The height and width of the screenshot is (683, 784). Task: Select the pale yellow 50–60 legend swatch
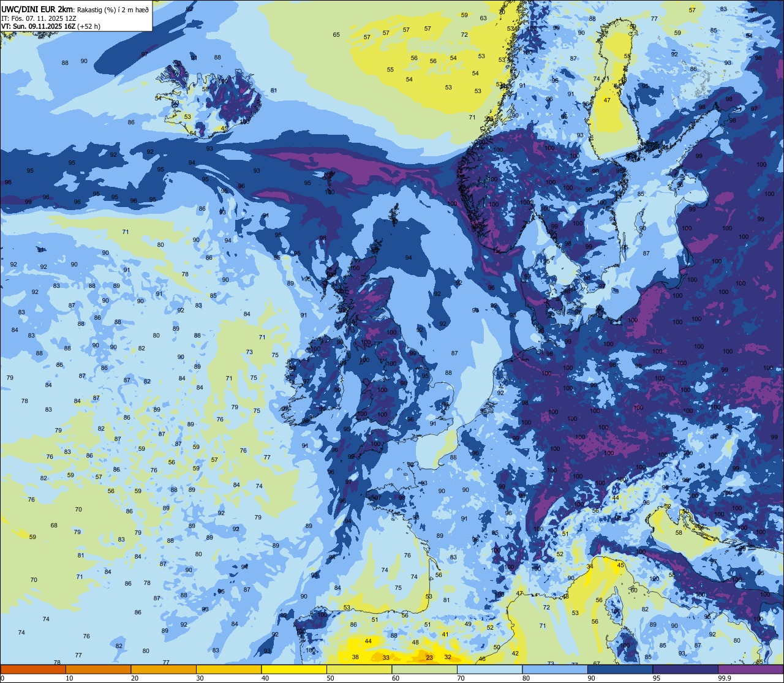pyautogui.click(x=359, y=669)
